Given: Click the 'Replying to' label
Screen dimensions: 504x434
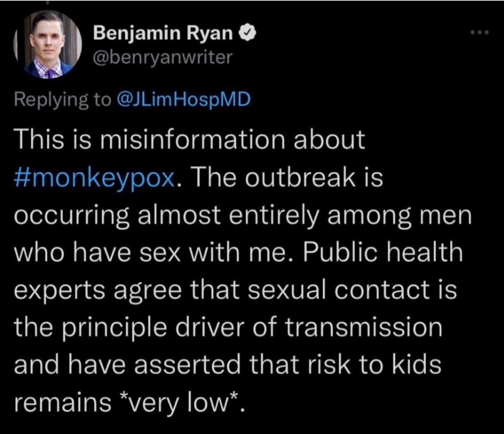Looking at the screenshot, I should point(62,100).
